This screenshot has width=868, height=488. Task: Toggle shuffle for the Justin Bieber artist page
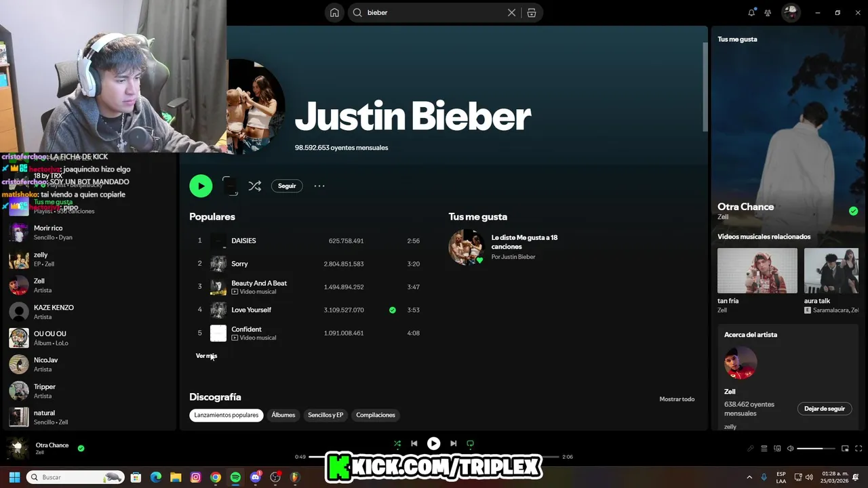tap(255, 186)
